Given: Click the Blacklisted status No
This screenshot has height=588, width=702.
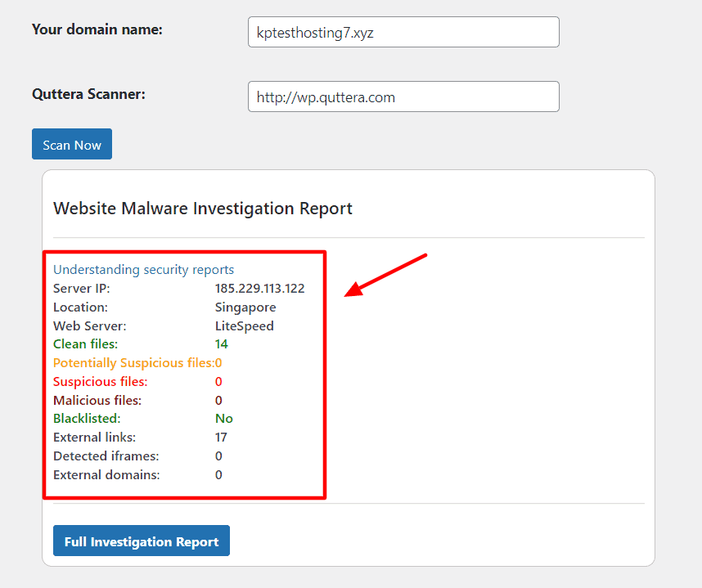Looking at the screenshot, I should coord(224,419).
